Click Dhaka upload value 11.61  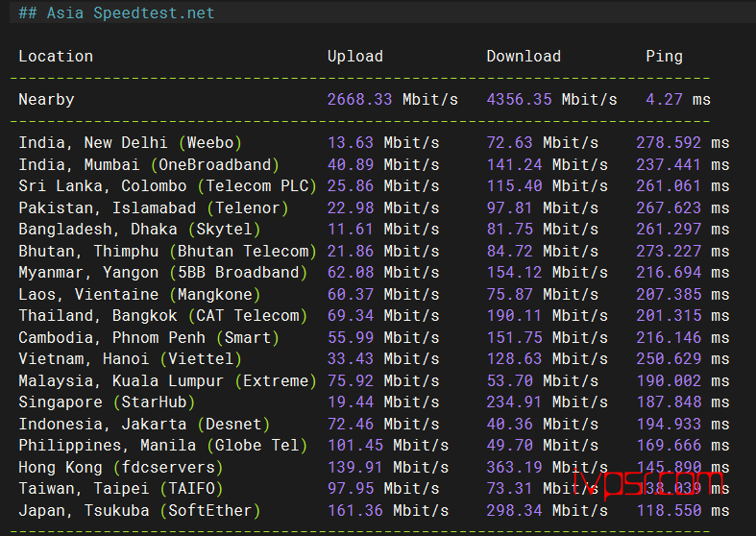(x=351, y=230)
